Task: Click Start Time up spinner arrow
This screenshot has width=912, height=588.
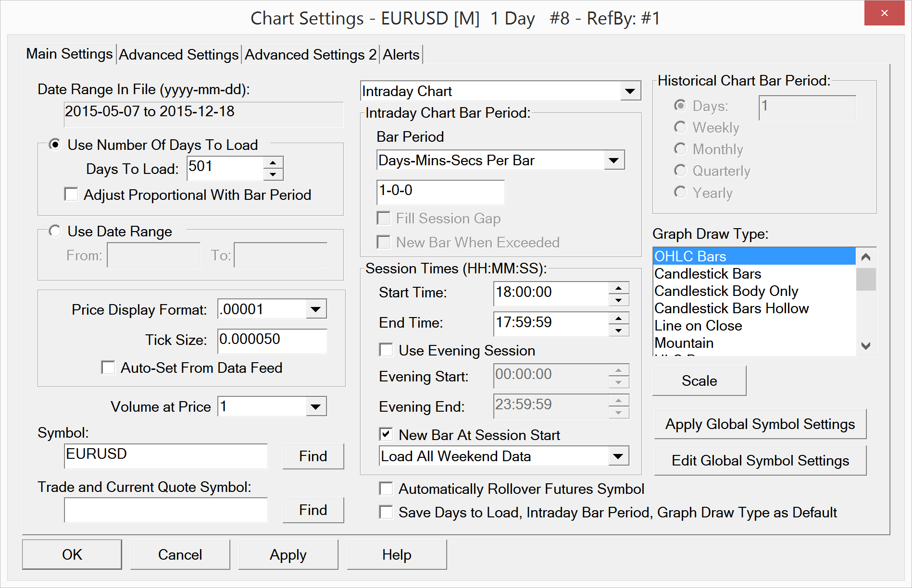Action: [x=619, y=288]
